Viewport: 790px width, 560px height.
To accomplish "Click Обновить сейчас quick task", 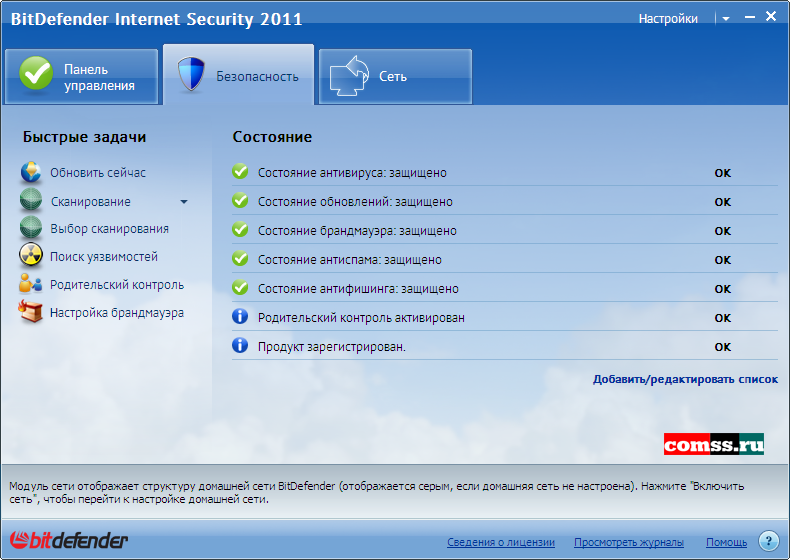I will click(x=98, y=173).
